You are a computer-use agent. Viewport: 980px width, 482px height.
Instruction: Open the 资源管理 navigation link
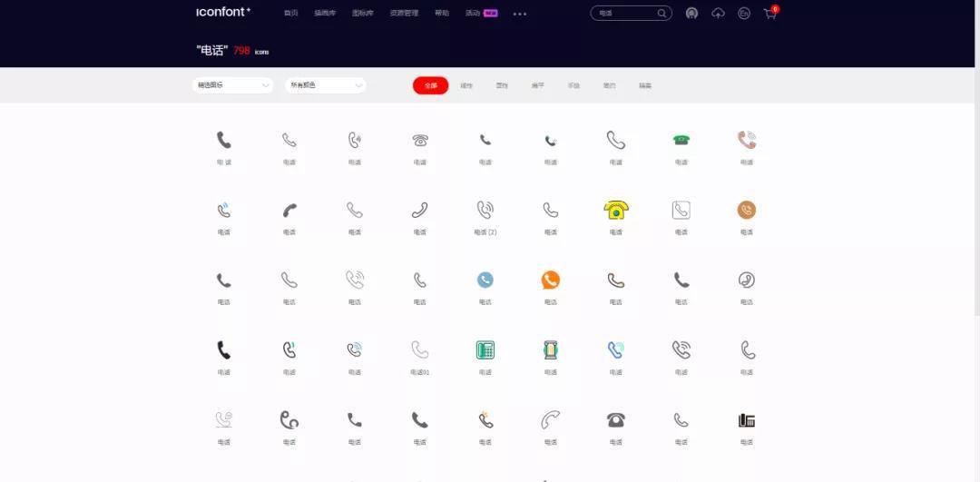pos(404,14)
